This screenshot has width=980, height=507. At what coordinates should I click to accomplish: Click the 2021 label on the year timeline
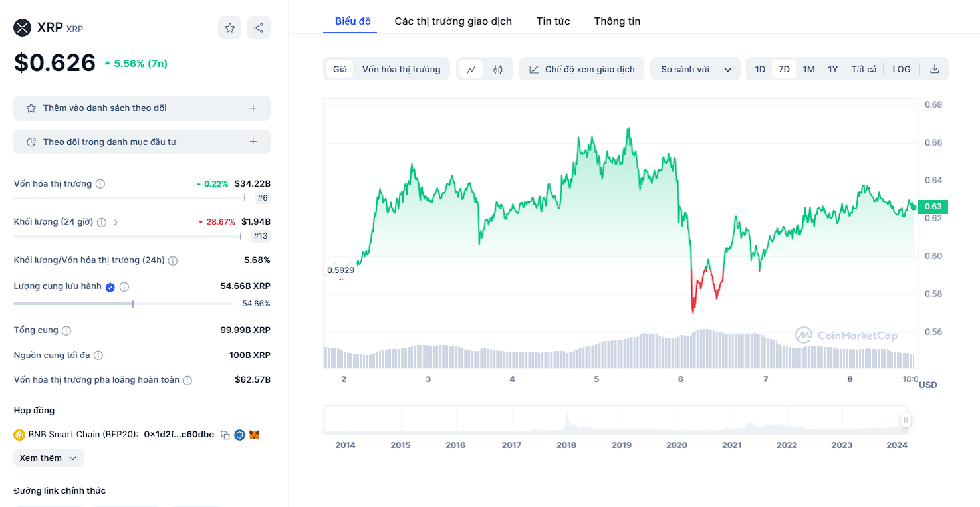(x=732, y=445)
